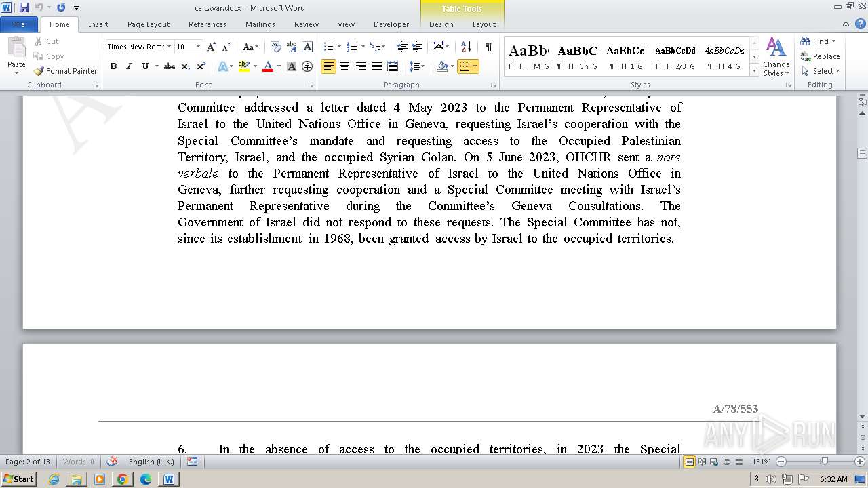Toggle Italic formatting

[129, 66]
